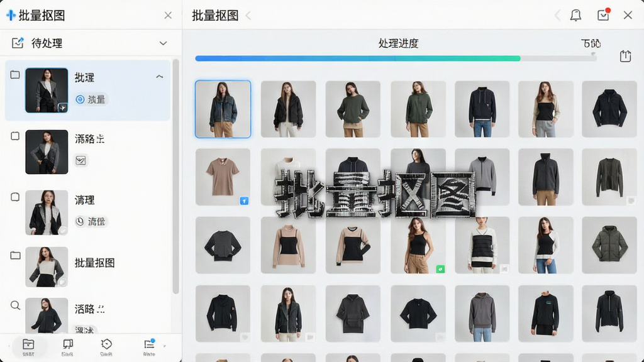This screenshot has width=644, height=362.
Task: Tick the checkbox next to 清理
Action: pyautogui.click(x=15, y=197)
